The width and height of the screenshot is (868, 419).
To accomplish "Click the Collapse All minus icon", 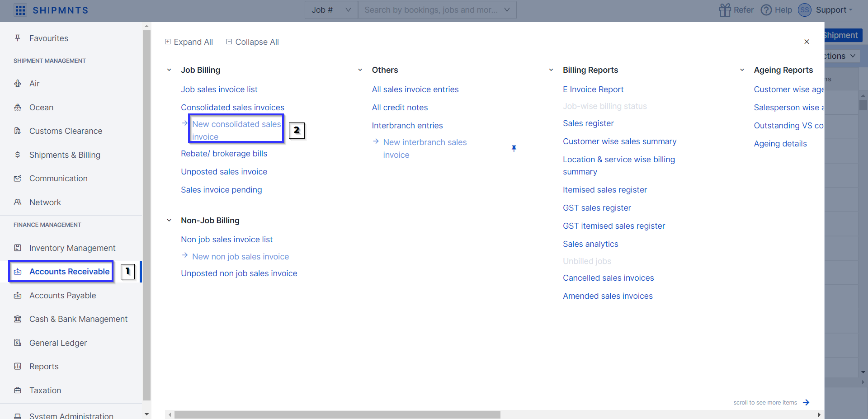I will click(x=229, y=42).
